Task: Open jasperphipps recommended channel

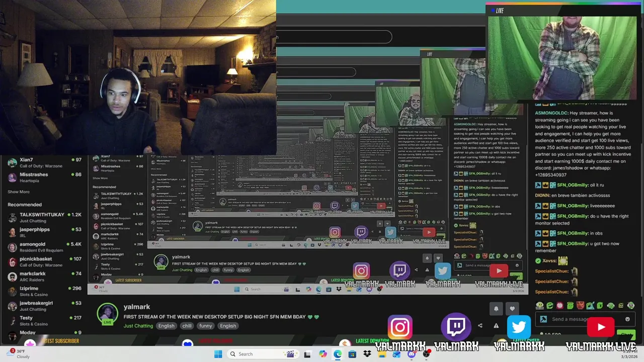Action: (x=44, y=232)
